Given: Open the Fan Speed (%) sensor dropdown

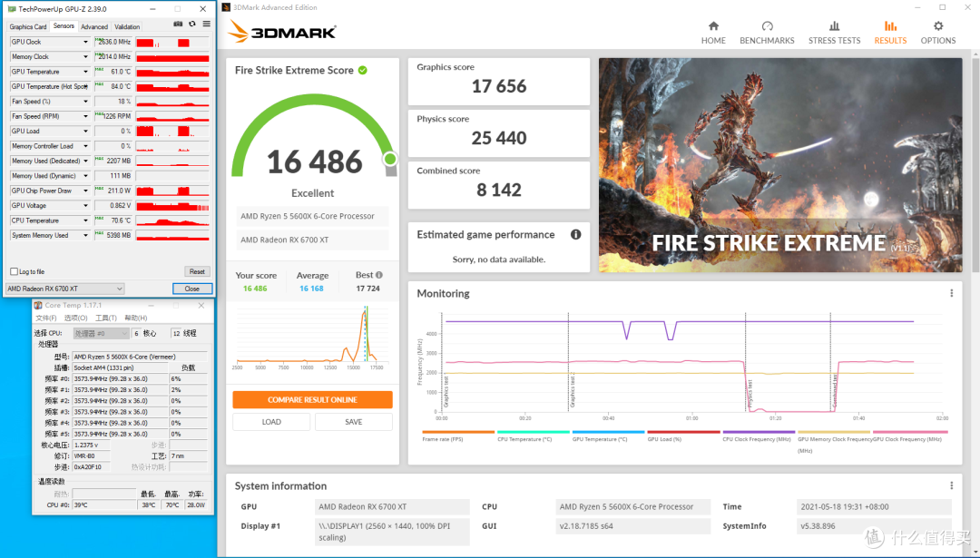Looking at the screenshot, I should [x=85, y=102].
